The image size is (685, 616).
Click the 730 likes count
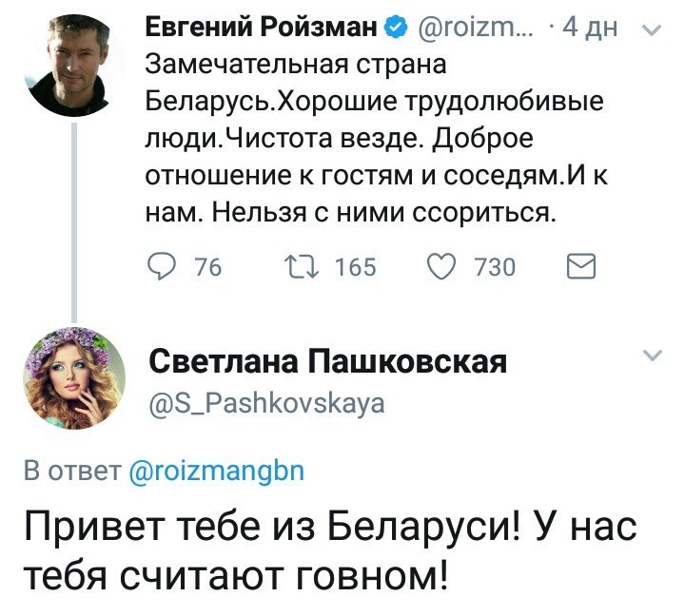tap(495, 267)
